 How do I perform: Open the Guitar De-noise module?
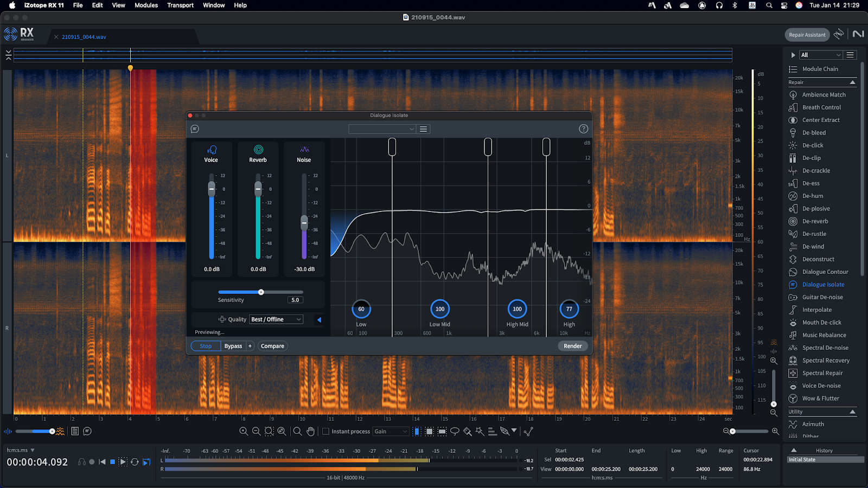822,297
